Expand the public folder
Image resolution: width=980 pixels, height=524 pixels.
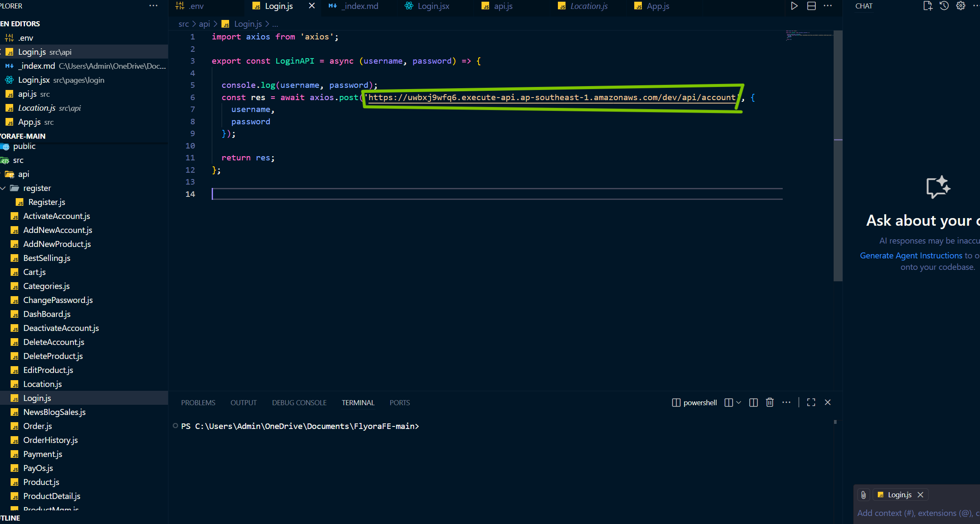point(24,146)
